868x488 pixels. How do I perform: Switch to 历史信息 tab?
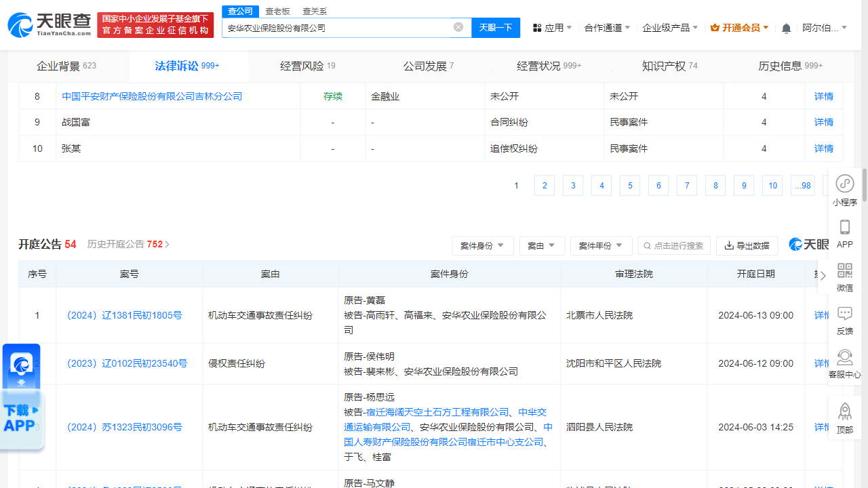coord(790,66)
